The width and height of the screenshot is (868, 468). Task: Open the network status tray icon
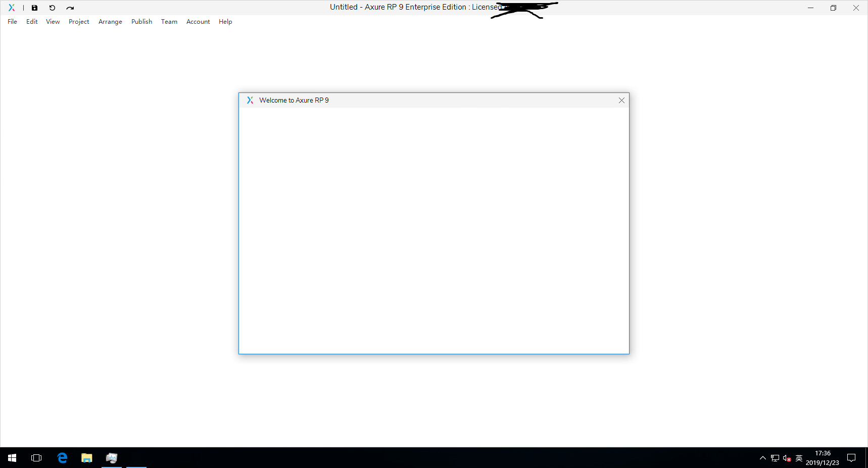[x=775, y=458]
